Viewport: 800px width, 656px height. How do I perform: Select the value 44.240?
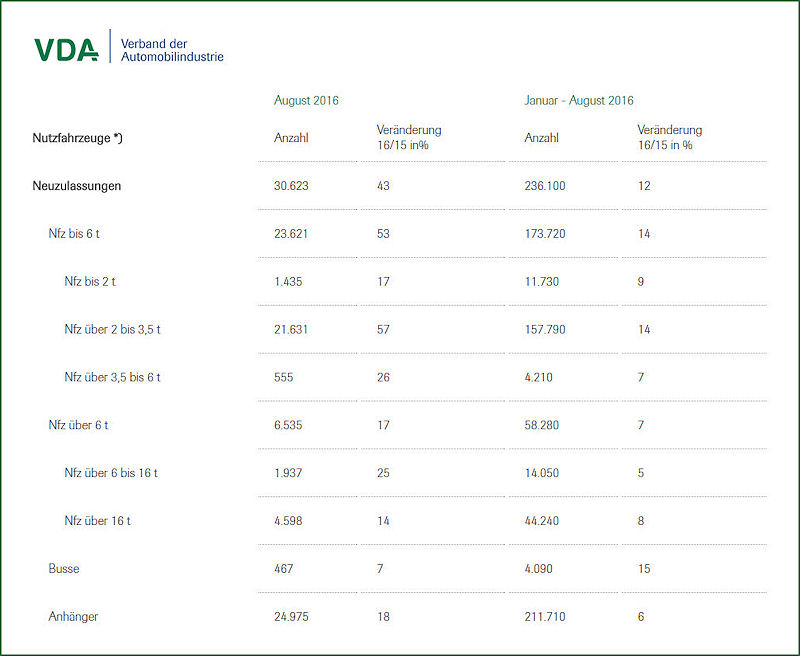[542, 521]
